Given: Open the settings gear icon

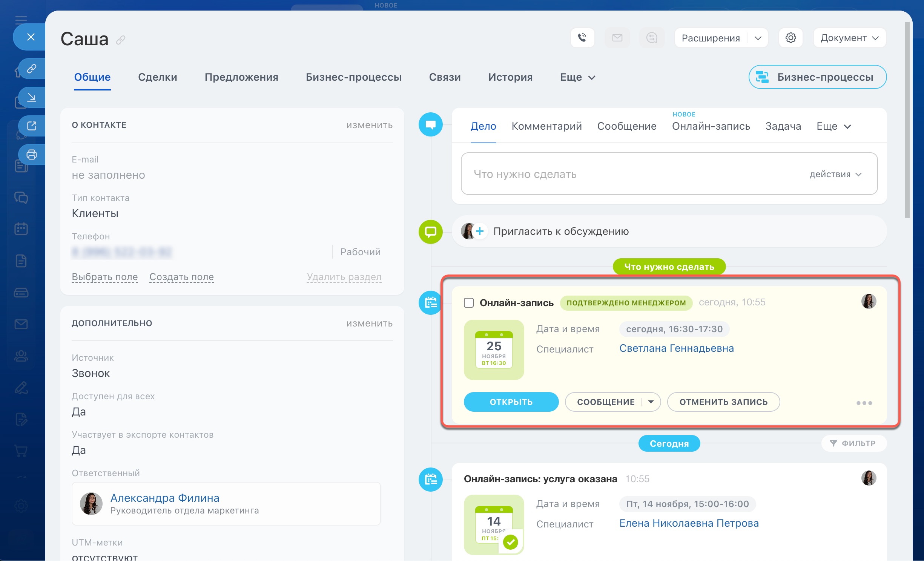Looking at the screenshot, I should coord(790,38).
